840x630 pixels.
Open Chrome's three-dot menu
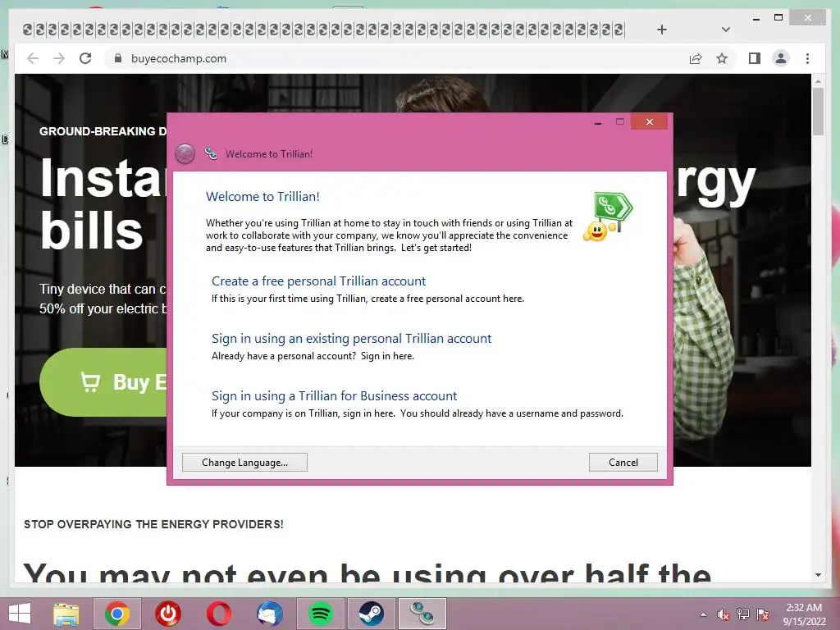807,58
